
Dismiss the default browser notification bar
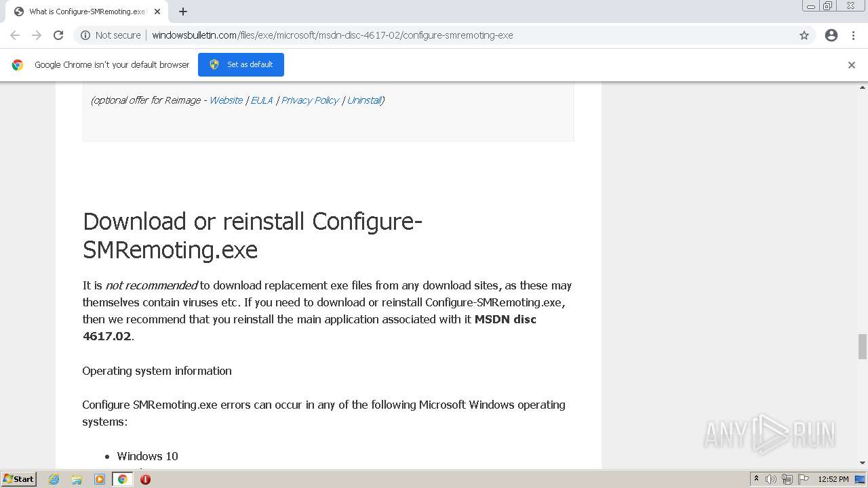(852, 65)
